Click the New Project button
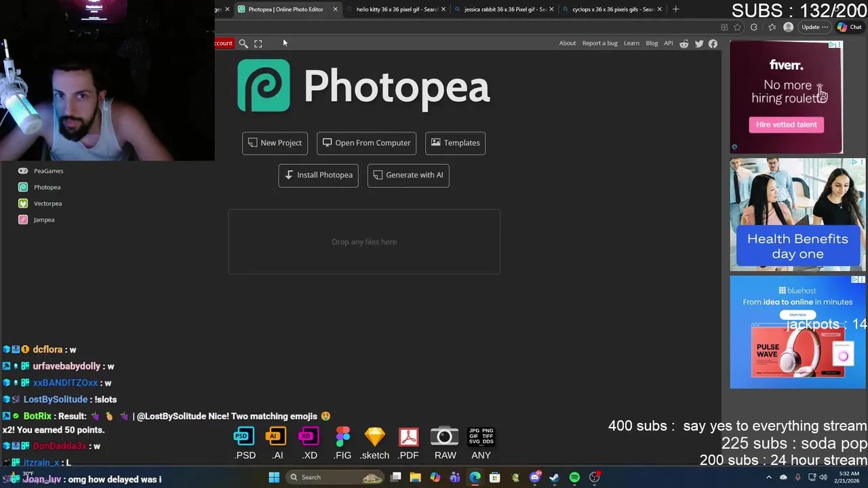This screenshot has width=868, height=488. pos(275,143)
